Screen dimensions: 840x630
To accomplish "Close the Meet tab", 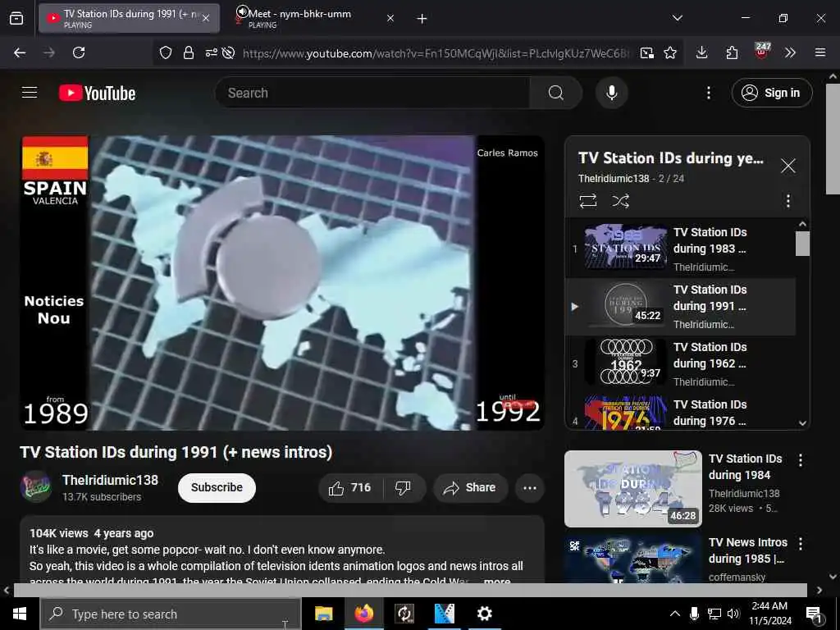I will tap(390, 18).
